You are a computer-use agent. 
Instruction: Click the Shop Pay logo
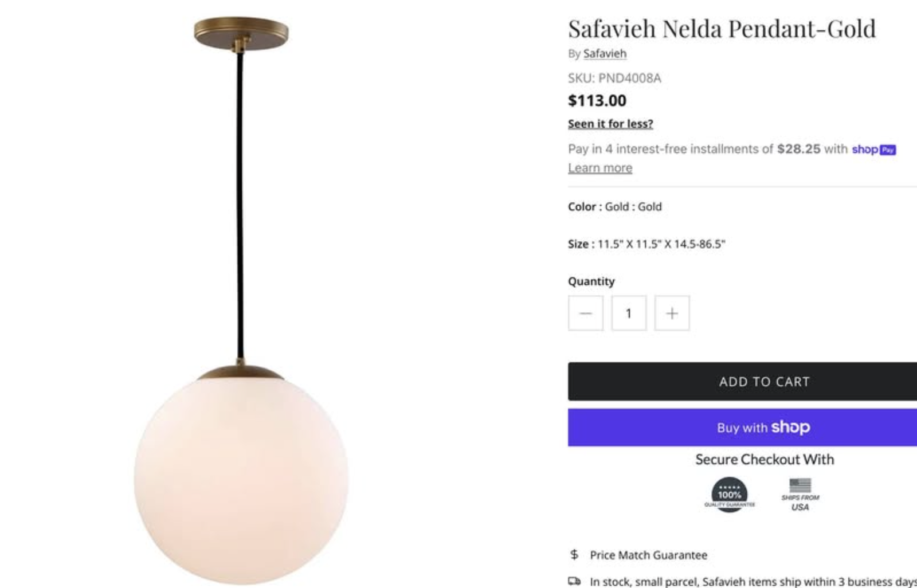coord(873,149)
